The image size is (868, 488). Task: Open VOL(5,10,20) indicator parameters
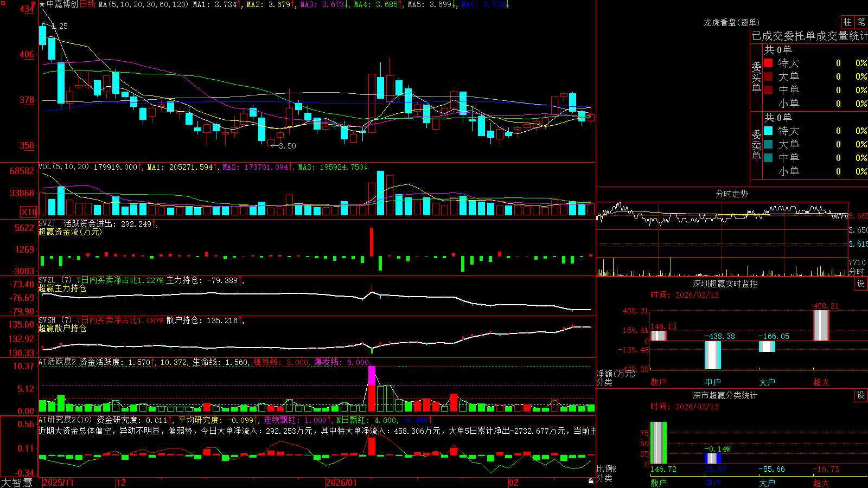(64, 166)
